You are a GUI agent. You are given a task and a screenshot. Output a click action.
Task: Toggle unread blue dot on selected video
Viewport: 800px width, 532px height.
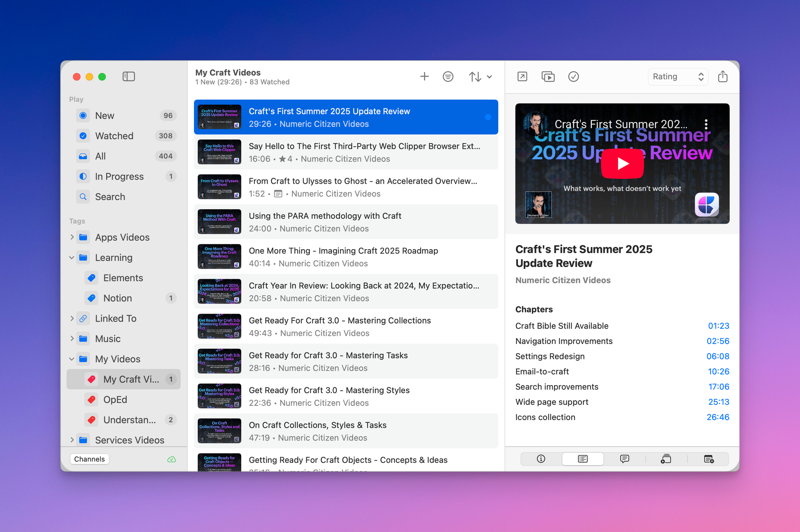tap(488, 117)
